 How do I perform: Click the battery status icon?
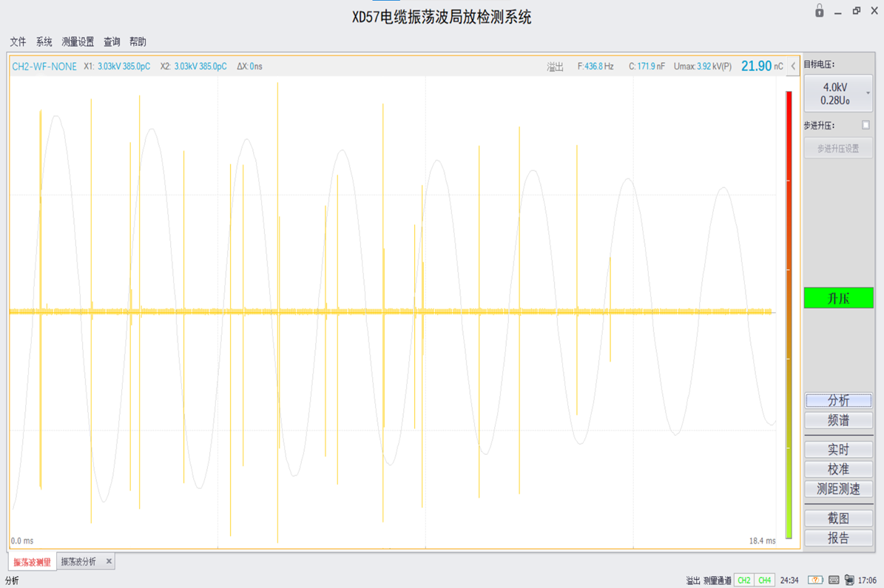pyautogui.click(x=814, y=581)
